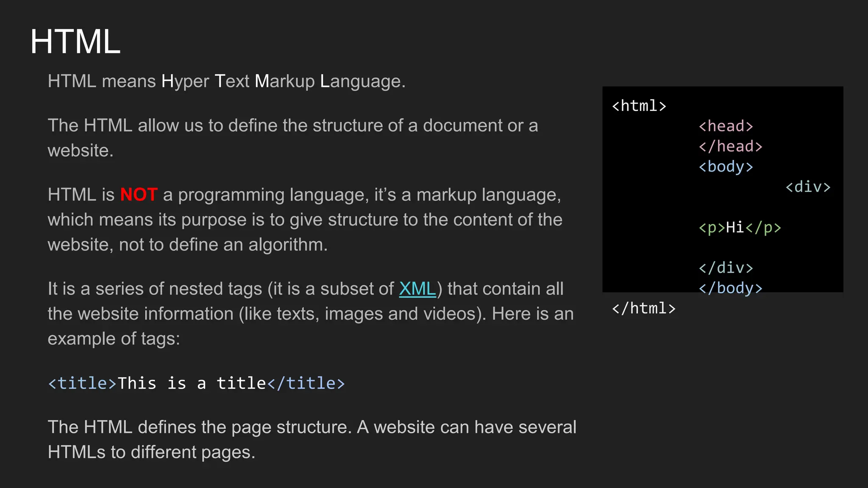Screen dimensions: 868x488
Task: Click the opening <div> tag
Action: click(x=808, y=187)
